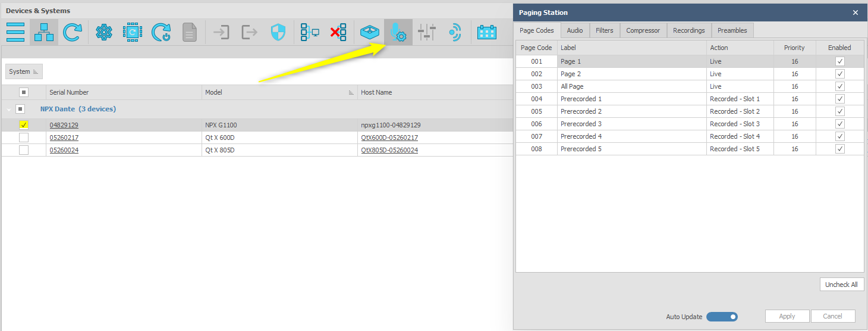
Task: Collapse the NPX Dante group
Action: pos(9,110)
